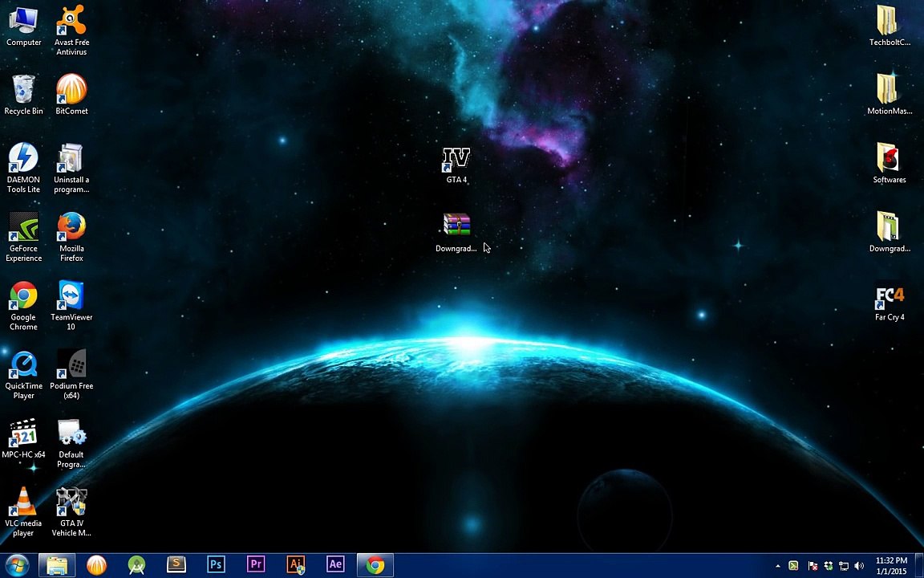Select the Mozilla Firefox desktop shortcut
The image size is (924, 578).
click(71, 237)
